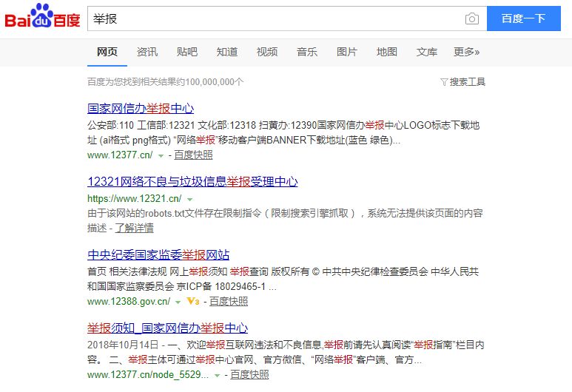
Task: Go to the 音乐 tab
Action: coord(307,53)
